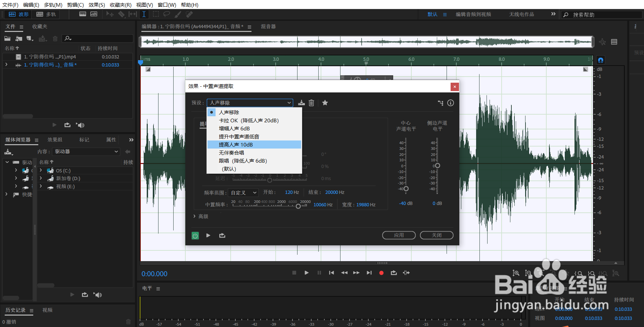644x327 pixels.
Task: Click 120 Hz start frequency value
Action: (292, 192)
